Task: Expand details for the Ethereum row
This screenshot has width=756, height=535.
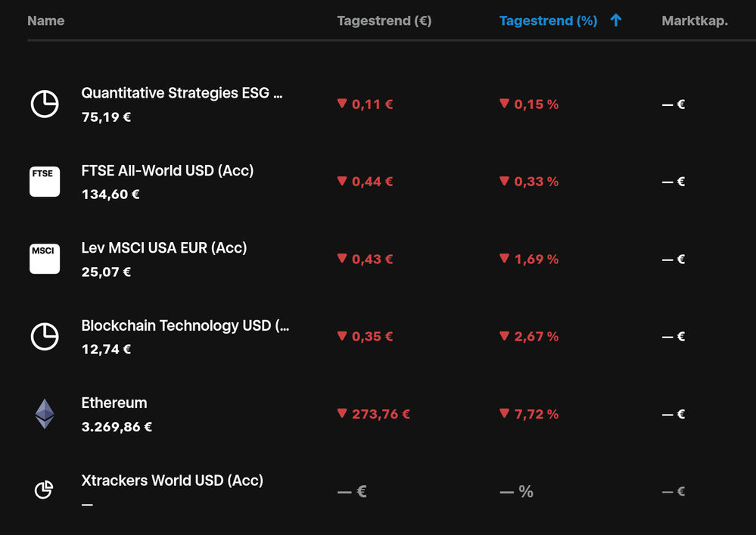Action: pyautogui.click(x=114, y=403)
